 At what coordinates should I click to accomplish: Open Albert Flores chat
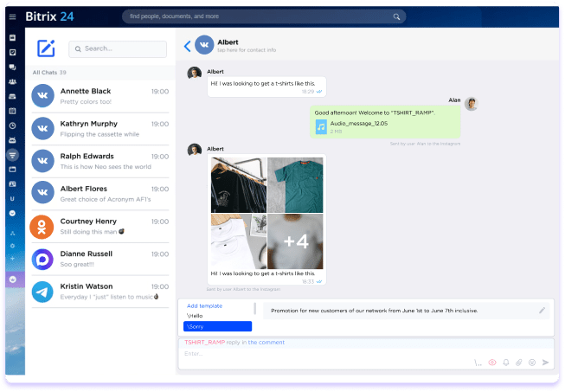coord(100,194)
